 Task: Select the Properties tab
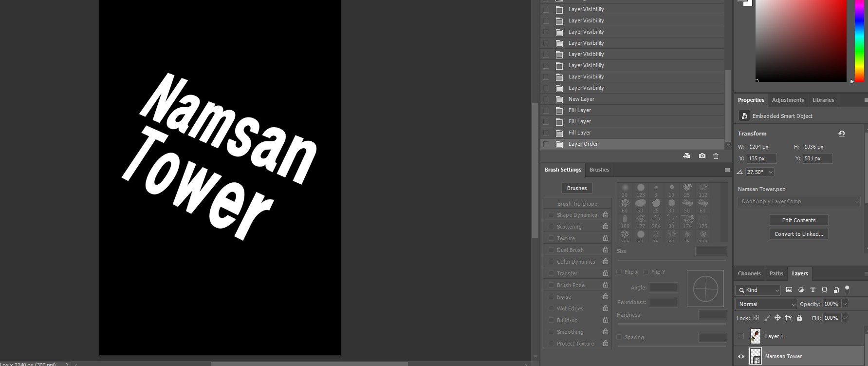[751, 100]
